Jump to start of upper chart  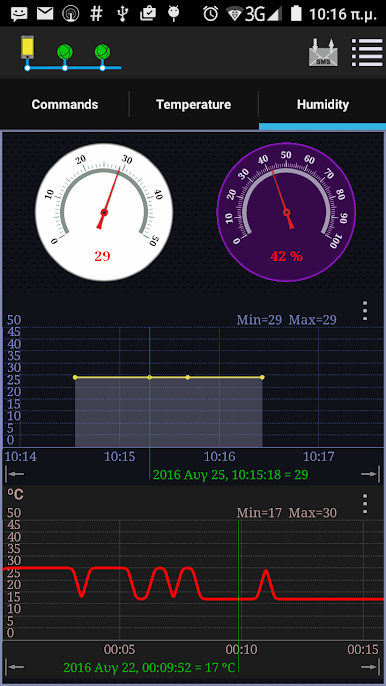point(14,473)
